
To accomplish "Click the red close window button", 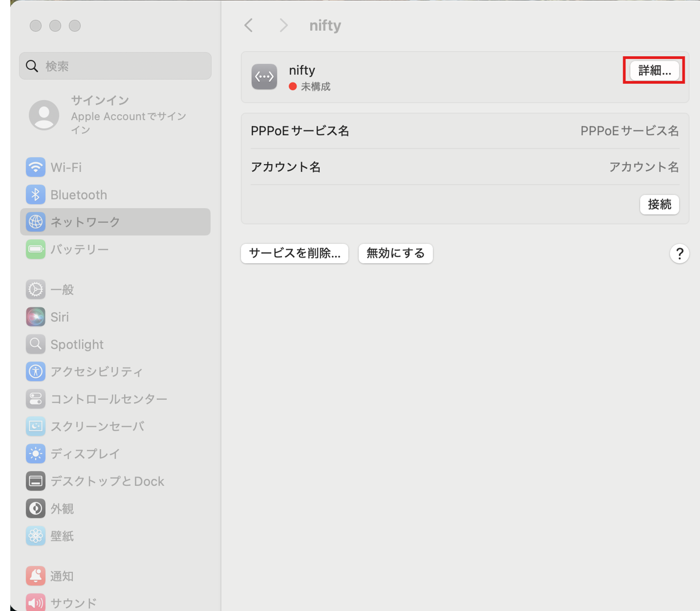I will coord(36,26).
